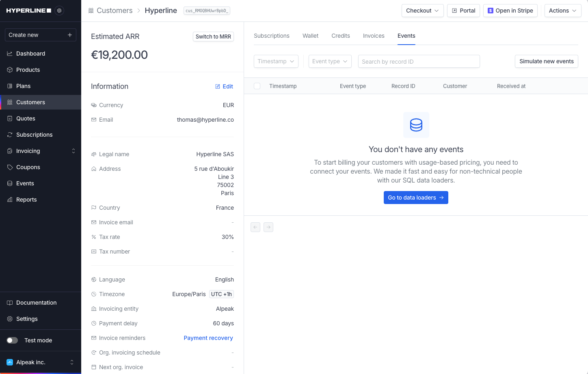Open the Timestamp filter dropdown
The width and height of the screenshot is (588, 374).
click(x=276, y=61)
